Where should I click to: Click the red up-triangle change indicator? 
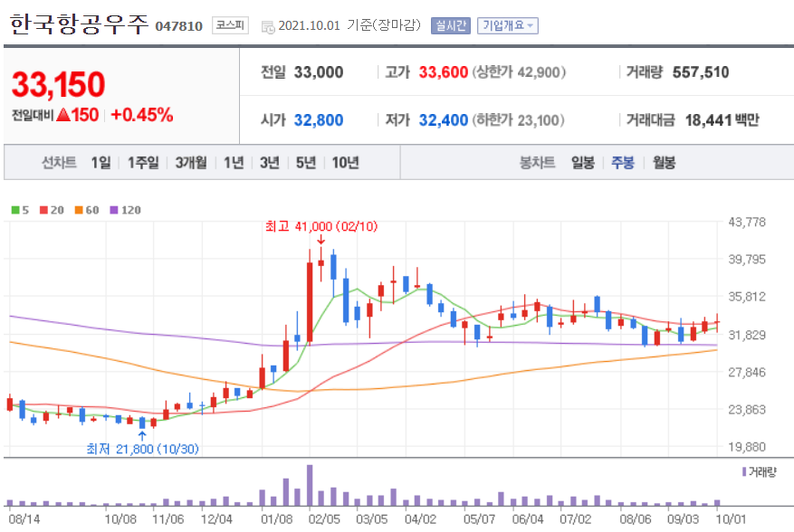pyautogui.click(x=62, y=115)
